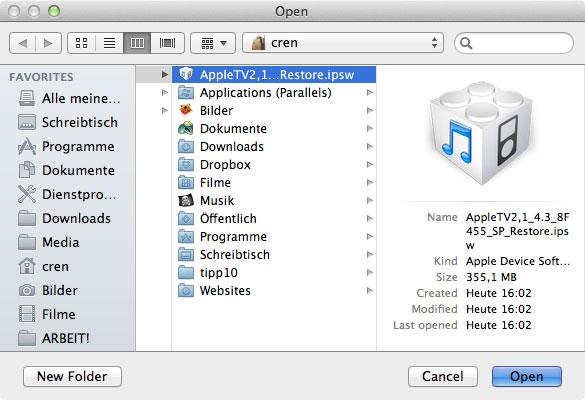Select Dienstprogramme utilities icon in sidebar
The image size is (585, 400).
pyautogui.click(x=27, y=194)
